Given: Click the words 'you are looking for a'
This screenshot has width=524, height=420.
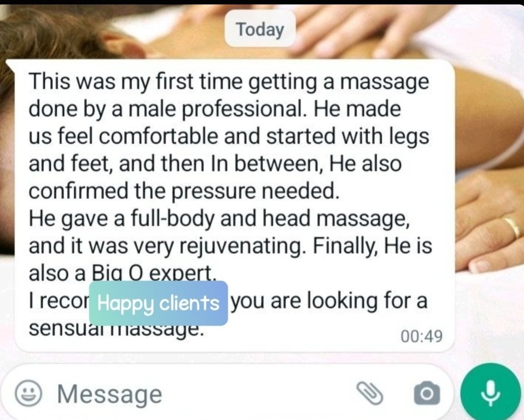Looking at the screenshot, I should click(329, 301).
